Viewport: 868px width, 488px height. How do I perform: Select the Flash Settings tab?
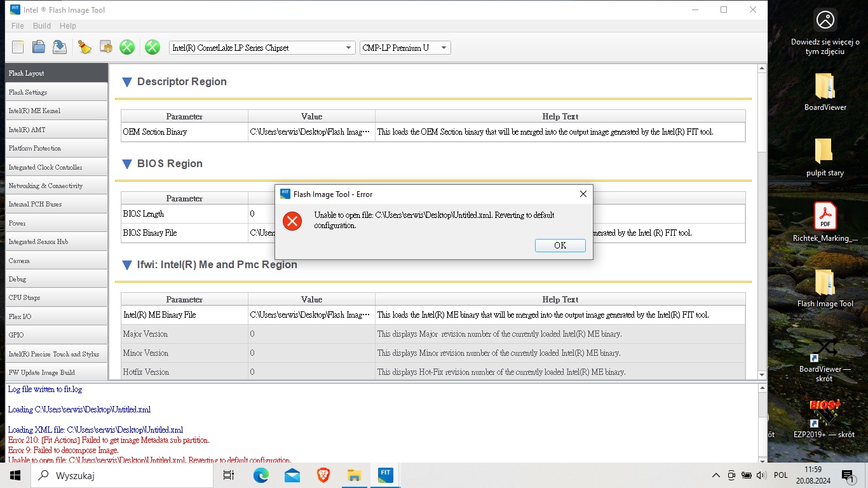click(57, 92)
